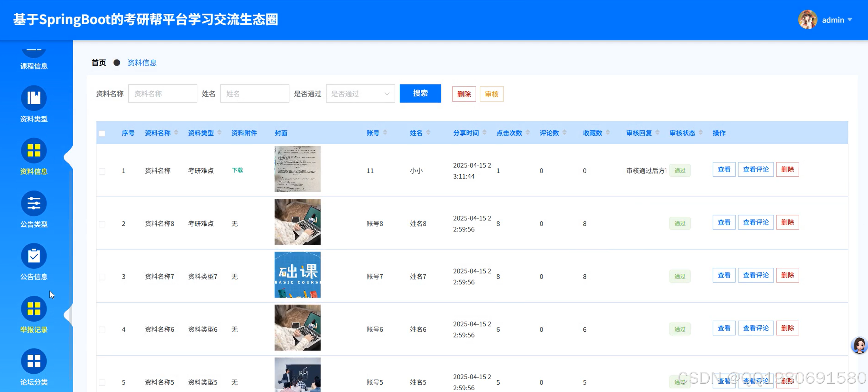Open the 论坛分类 grid icon
This screenshot has width=868, height=392.
pyautogui.click(x=34, y=361)
